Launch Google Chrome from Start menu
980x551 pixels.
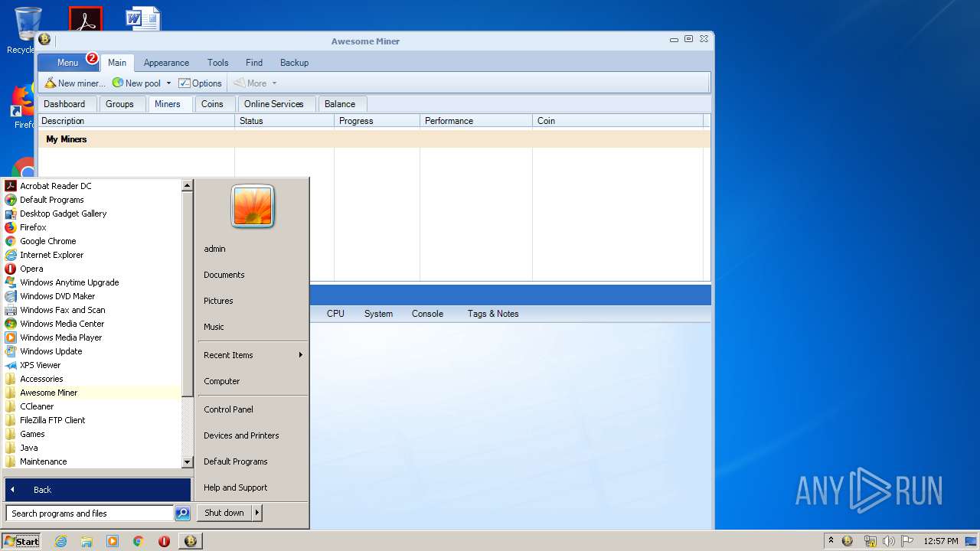click(92, 241)
